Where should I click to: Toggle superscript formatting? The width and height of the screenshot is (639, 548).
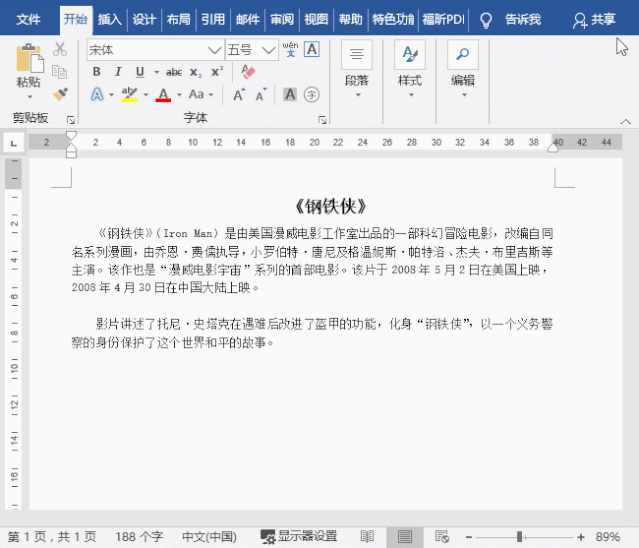tap(217, 72)
